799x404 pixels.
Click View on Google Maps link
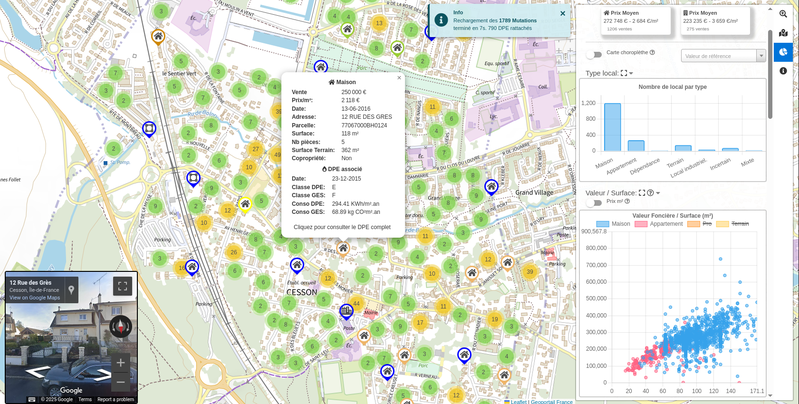[35, 298]
